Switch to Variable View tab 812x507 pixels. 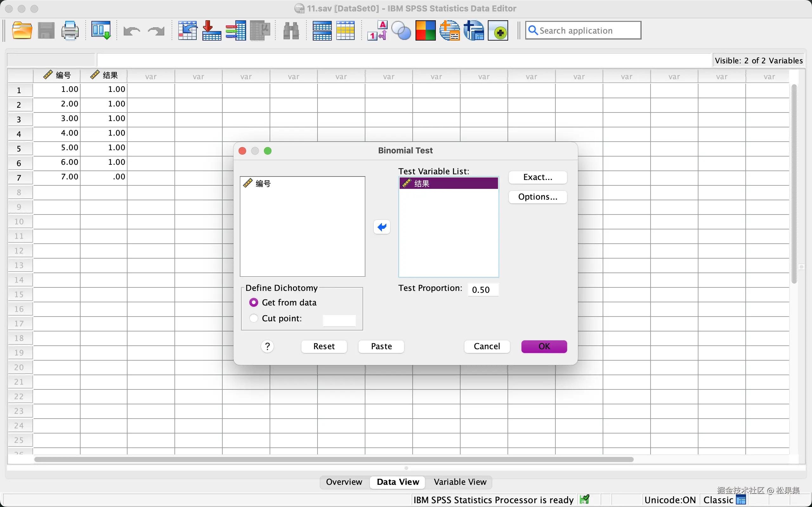pos(460,482)
